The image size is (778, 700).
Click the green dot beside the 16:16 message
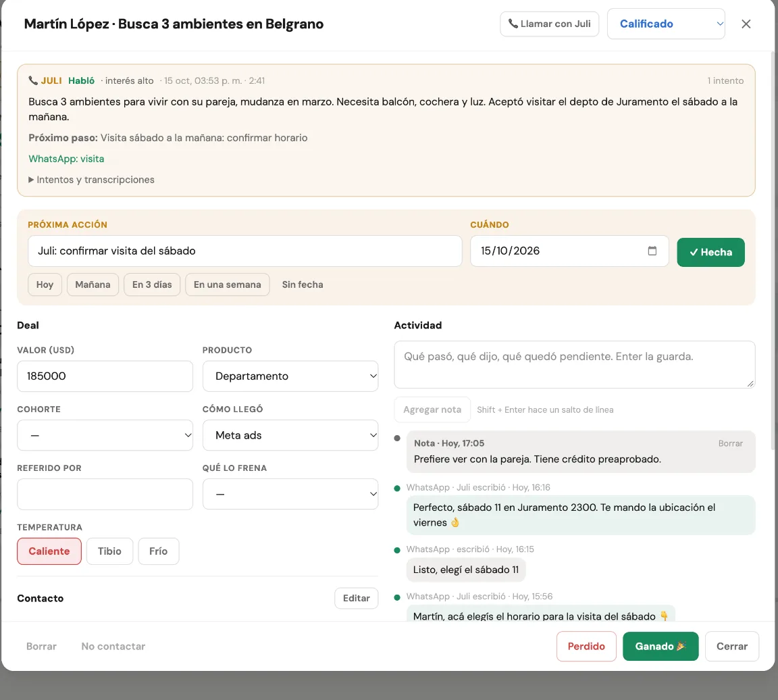click(x=397, y=489)
